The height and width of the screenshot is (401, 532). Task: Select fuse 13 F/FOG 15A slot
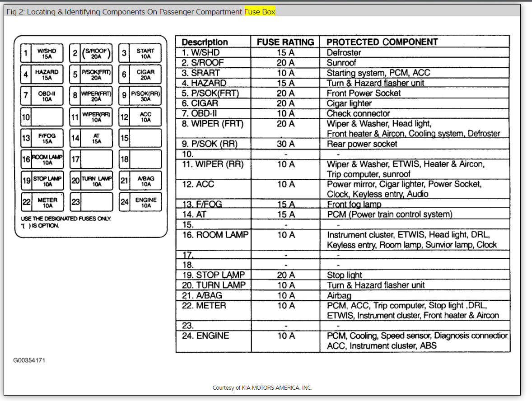[x=42, y=138]
